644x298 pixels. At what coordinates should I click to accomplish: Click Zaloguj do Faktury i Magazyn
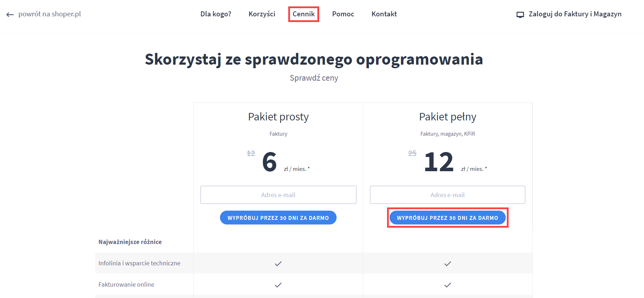[575, 14]
